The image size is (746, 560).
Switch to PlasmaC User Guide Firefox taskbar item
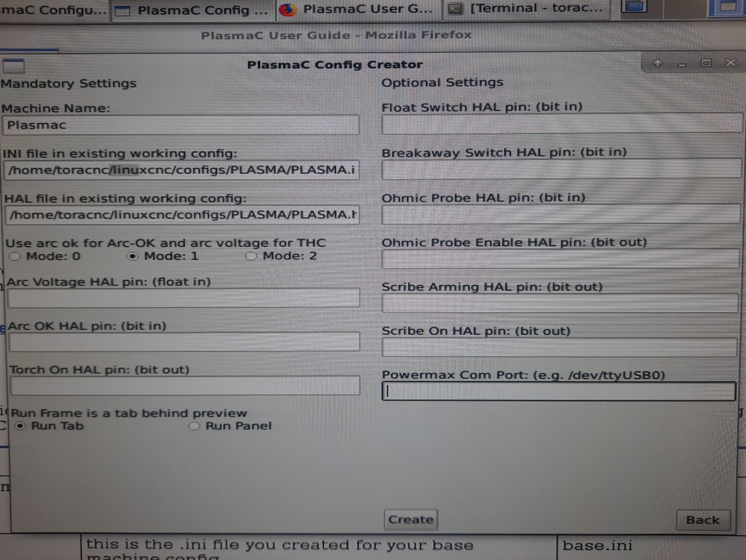pyautogui.click(x=358, y=9)
